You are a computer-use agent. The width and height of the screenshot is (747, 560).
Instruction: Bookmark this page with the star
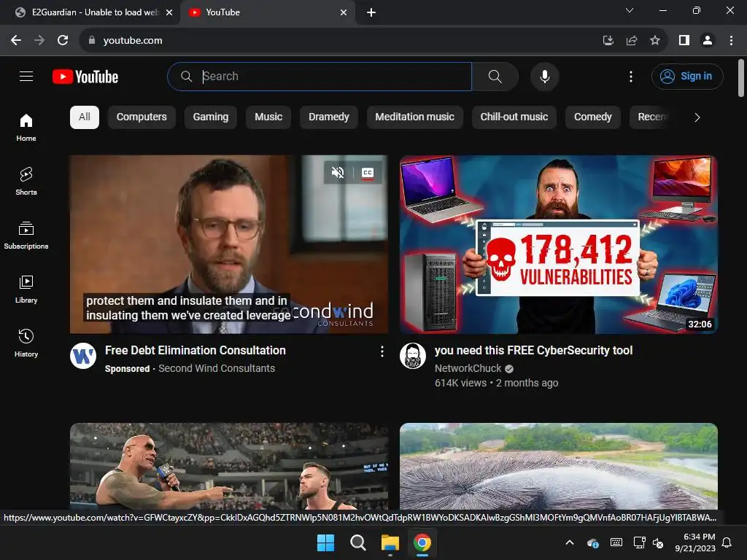(655, 41)
